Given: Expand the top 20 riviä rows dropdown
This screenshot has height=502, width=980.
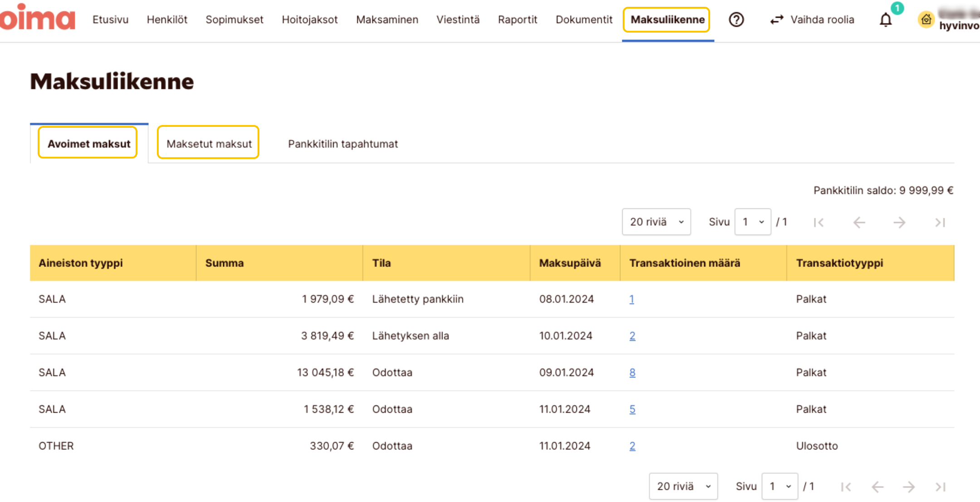Looking at the screenshot, I should pos(656,222).
